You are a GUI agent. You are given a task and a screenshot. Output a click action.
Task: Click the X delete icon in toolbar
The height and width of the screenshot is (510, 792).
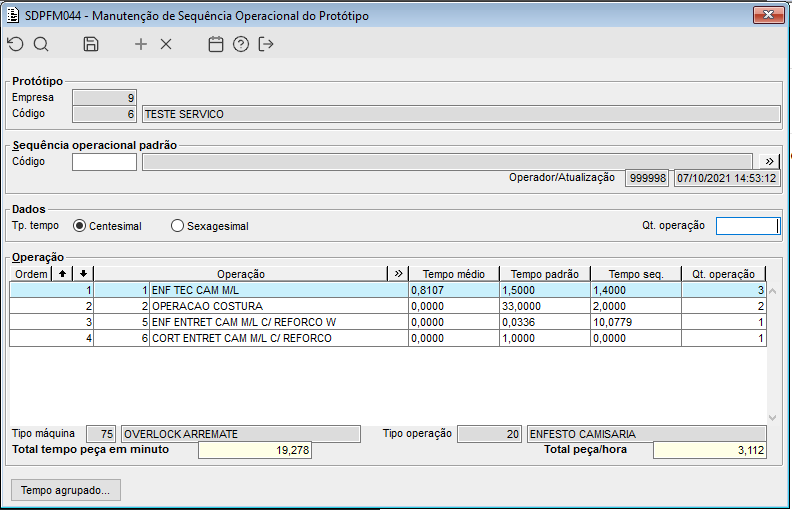click(x=166, y=44)
